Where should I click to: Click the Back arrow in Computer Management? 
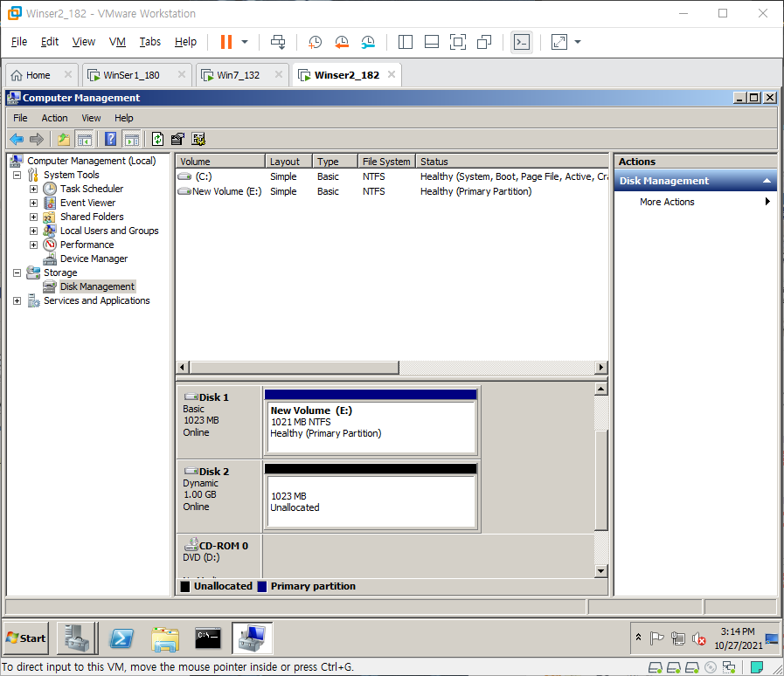tap(17, 139)
